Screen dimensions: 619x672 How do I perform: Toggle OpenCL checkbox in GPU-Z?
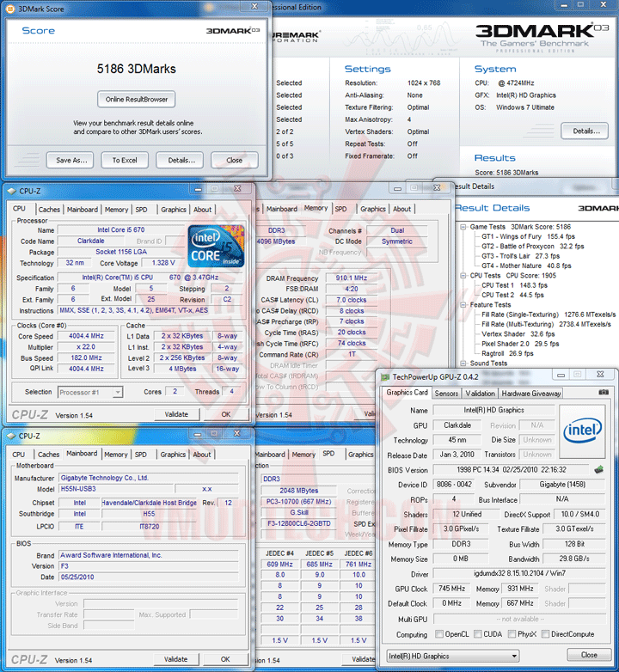[x=439, y=634]
